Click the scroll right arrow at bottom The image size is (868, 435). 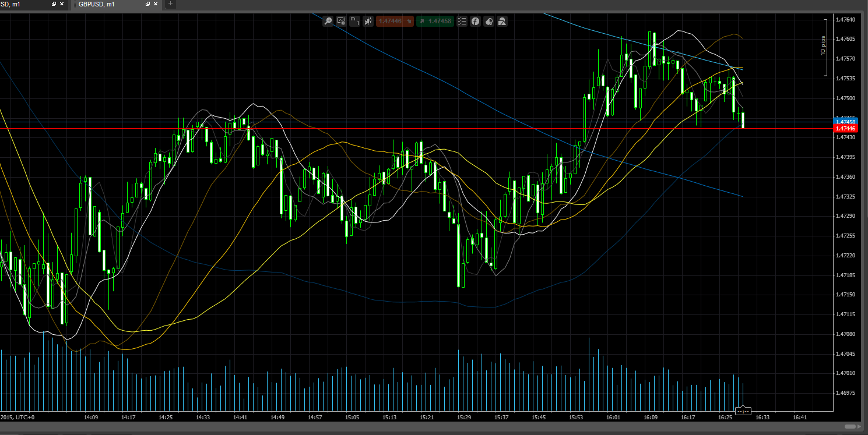pyautogui.click(x=860, y=427)
